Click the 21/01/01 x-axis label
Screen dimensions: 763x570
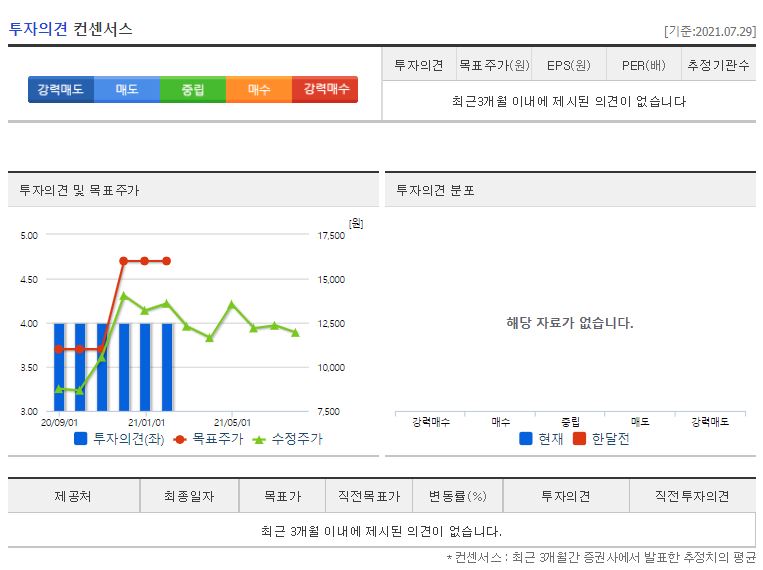click(146, 423)
